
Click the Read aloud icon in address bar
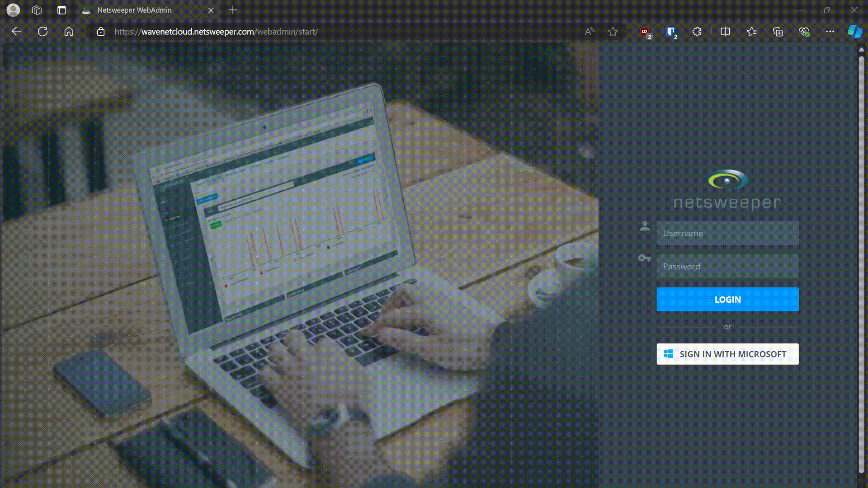tap(589, 32)
